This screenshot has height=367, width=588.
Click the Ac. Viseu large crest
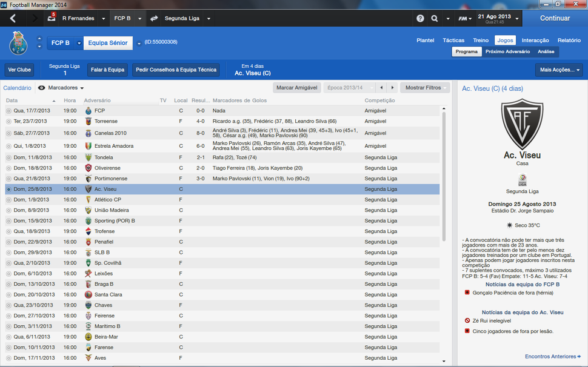coord(522,124)
